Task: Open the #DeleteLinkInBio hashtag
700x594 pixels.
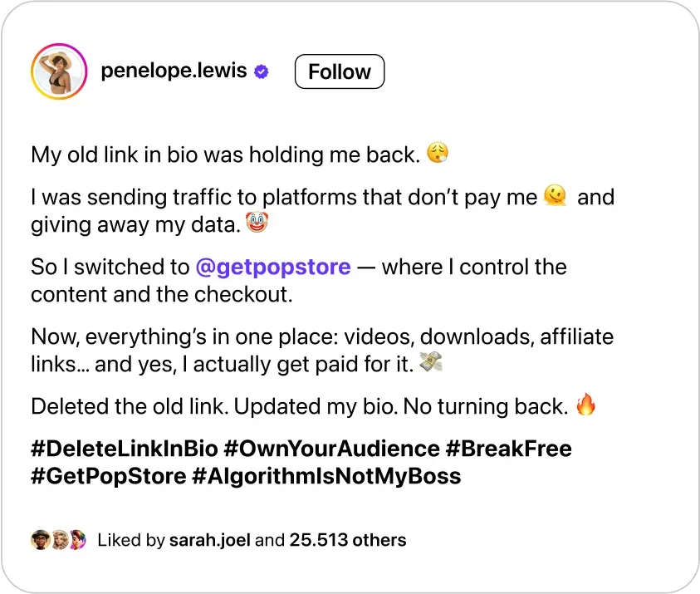Action: click(125, 449)
